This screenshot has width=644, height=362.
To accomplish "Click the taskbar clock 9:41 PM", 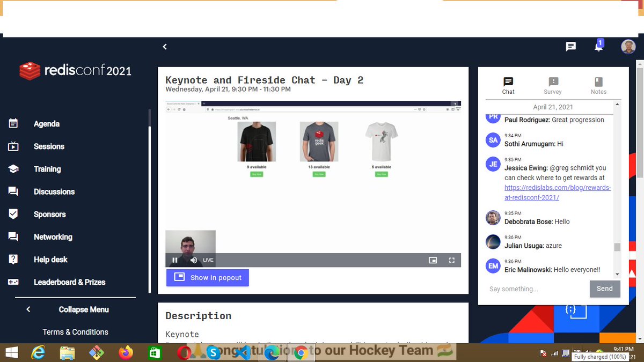I will point(623,349).
